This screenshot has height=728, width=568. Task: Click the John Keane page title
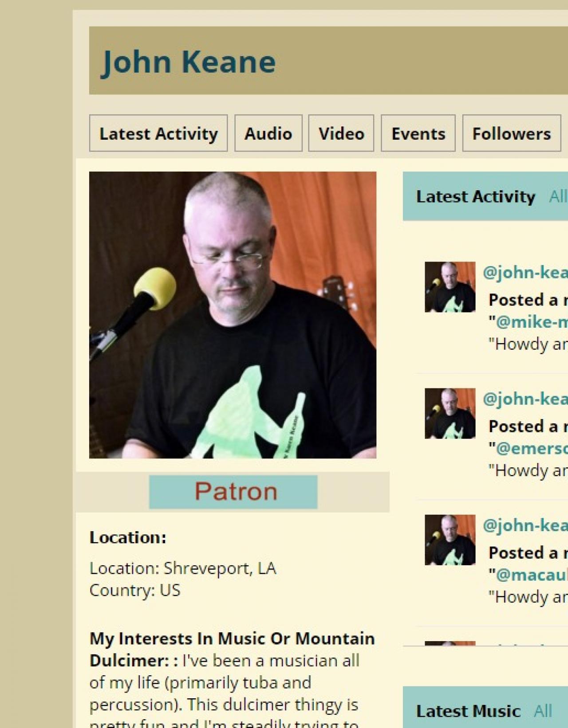(189, 61)
